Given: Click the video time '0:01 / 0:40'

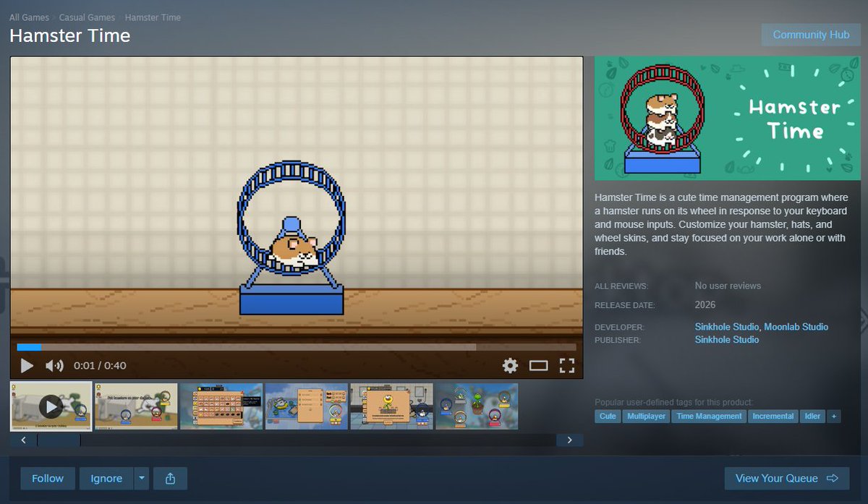Looking at the screenshot, I should pos(100,366).
